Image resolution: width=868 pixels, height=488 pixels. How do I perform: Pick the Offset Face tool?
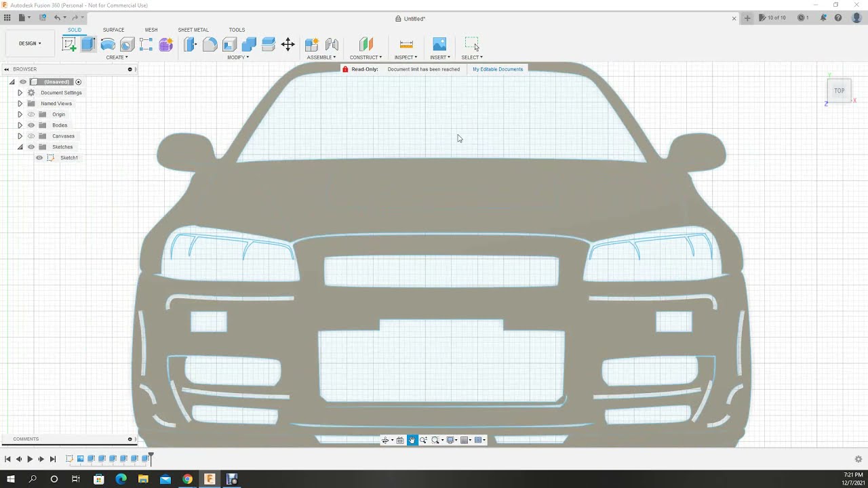[x=268, y=45]
